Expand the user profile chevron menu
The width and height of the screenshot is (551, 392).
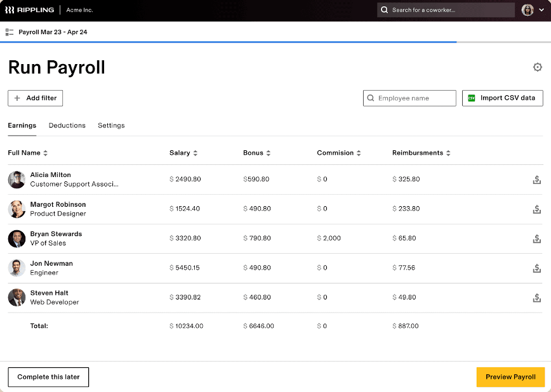pos(541,10)
